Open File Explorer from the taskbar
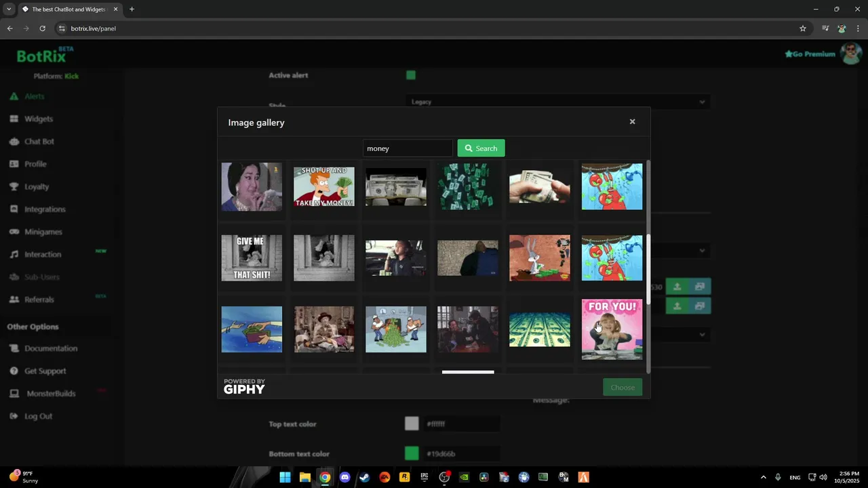Screen dimensions: 868x488 [305, 477]
